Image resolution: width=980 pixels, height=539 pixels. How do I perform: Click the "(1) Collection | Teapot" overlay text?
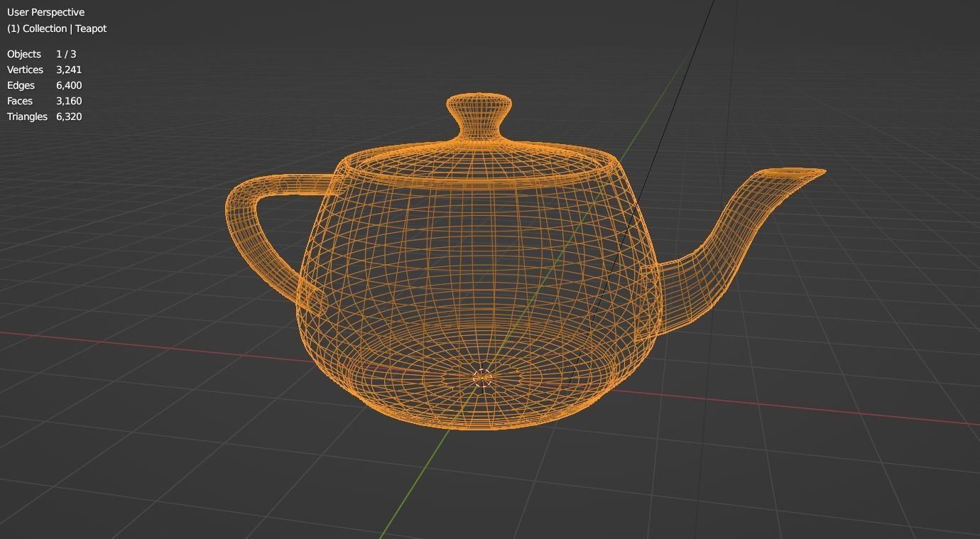pos(57,28)
